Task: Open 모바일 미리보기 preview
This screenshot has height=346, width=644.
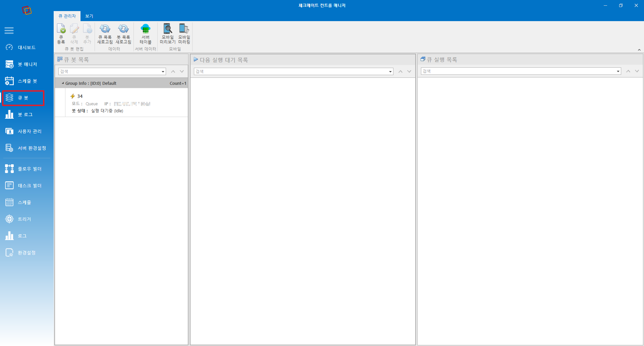Action: click(x=167, y=34)
